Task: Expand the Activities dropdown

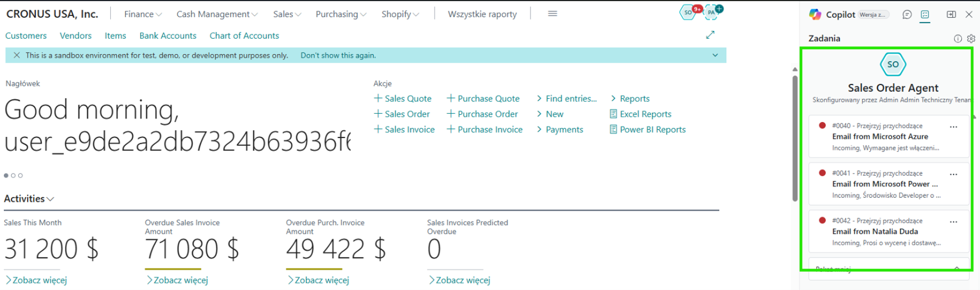Action: [x=29, y=199]
